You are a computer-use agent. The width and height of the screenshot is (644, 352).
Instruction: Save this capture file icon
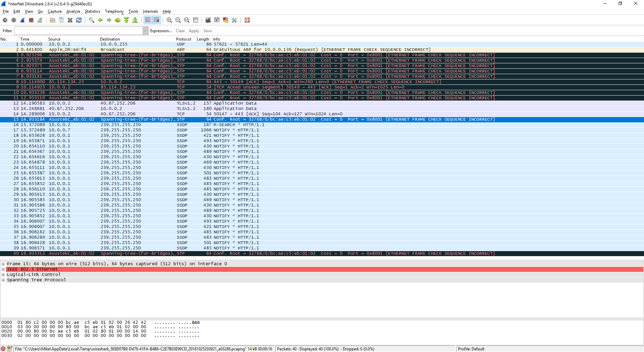[61, 20]
